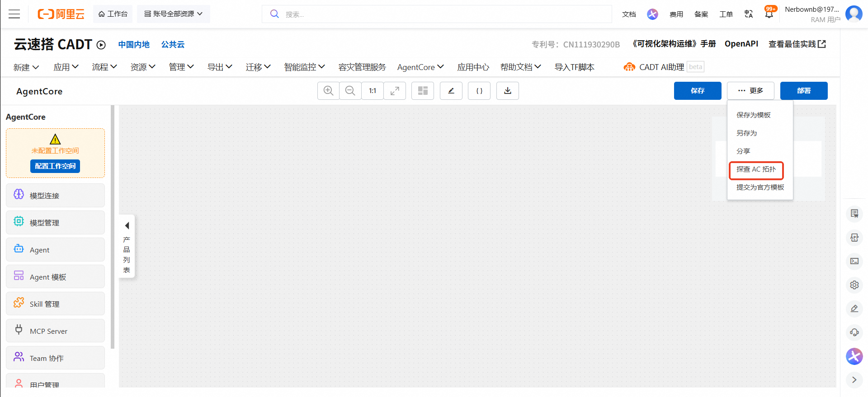
Task: Select Skill 管理 in the sidebar
Action: pos(55,304)
